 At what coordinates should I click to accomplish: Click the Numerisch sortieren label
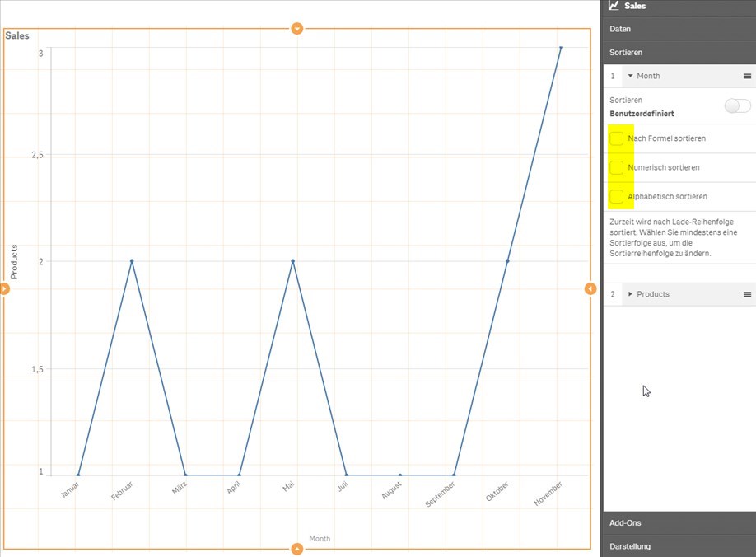pos(664,167)
